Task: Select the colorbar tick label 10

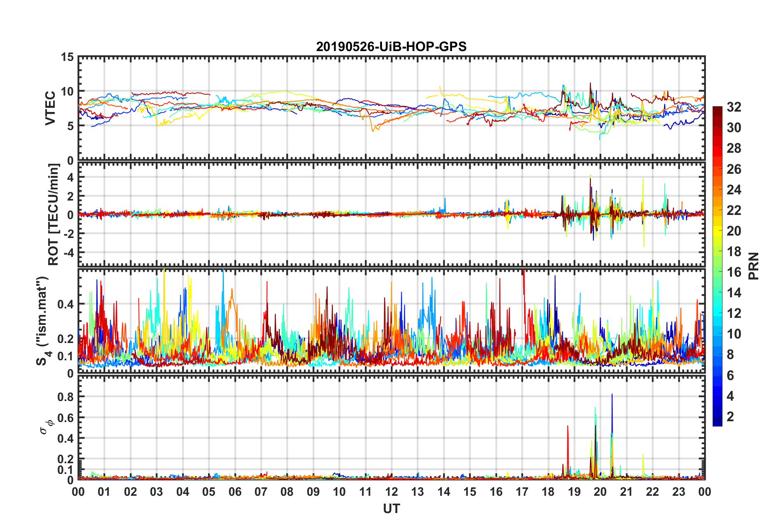Action: (734, 334)
